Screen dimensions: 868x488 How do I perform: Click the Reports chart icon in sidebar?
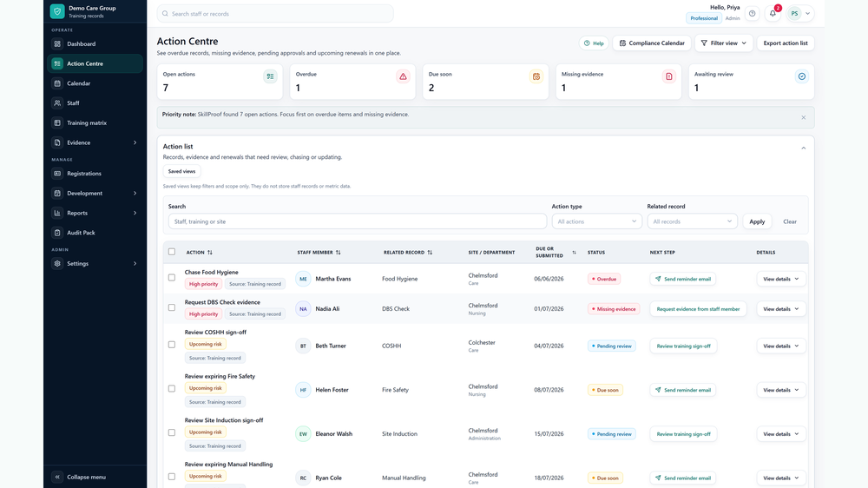[57, 214]
